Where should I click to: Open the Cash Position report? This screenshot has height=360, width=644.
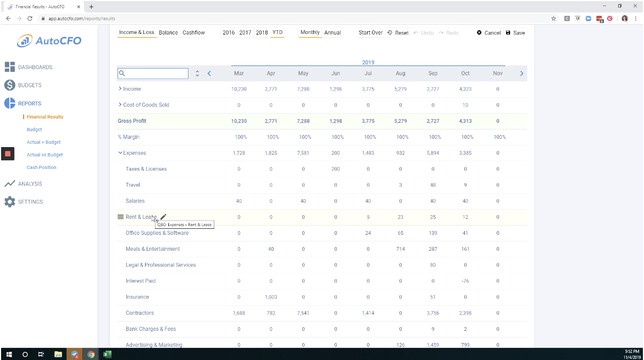(42, 167)
